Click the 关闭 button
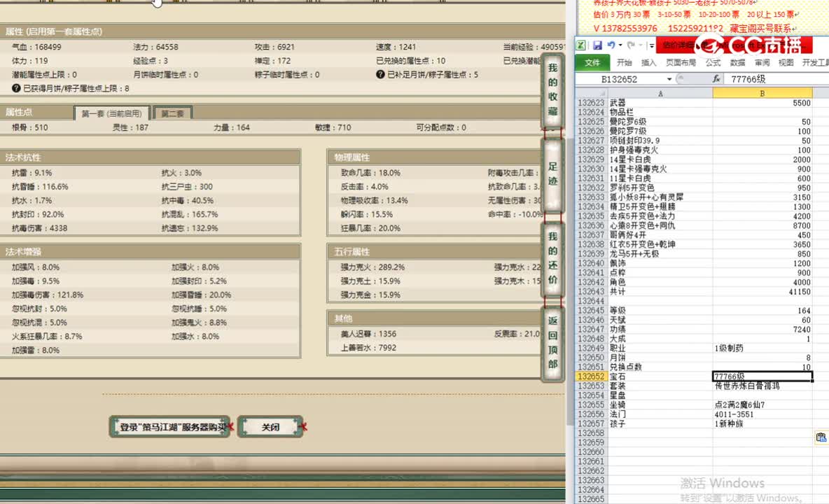 [271, 427]
